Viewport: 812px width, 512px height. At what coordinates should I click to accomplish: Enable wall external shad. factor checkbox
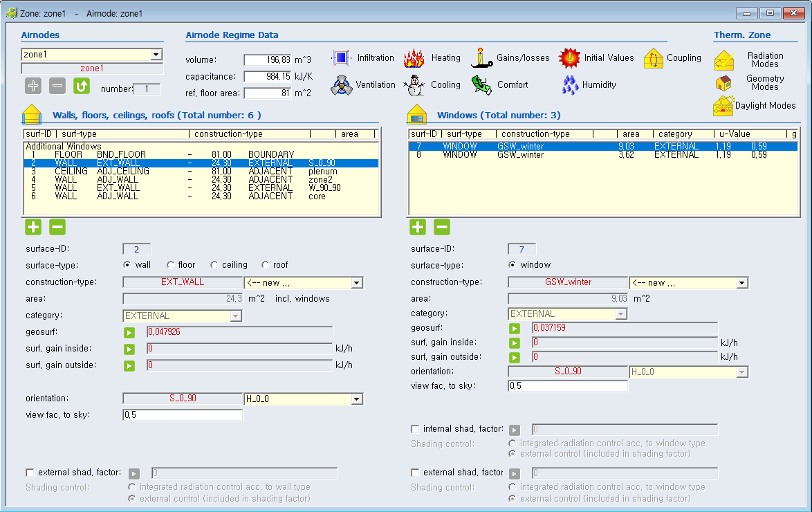(x=30, y=473)
